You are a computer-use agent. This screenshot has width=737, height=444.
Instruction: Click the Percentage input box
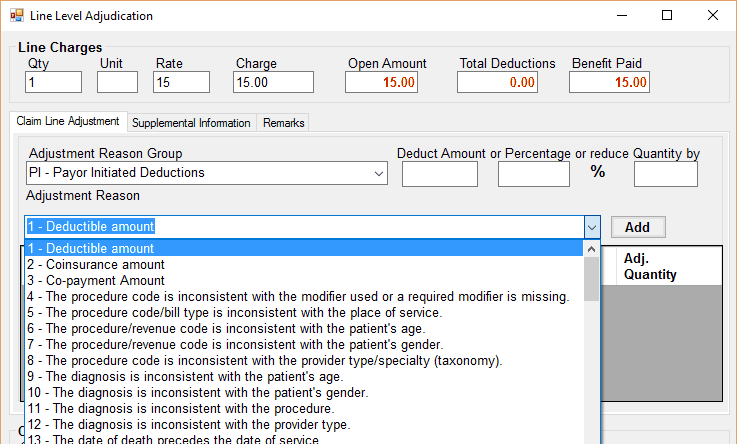pos(533,174)
